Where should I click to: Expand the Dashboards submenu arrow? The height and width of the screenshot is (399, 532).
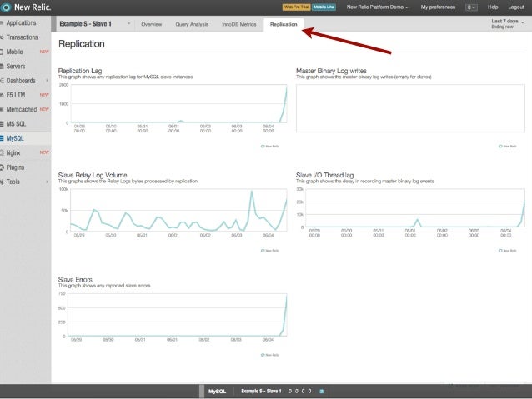click(47, 81)
